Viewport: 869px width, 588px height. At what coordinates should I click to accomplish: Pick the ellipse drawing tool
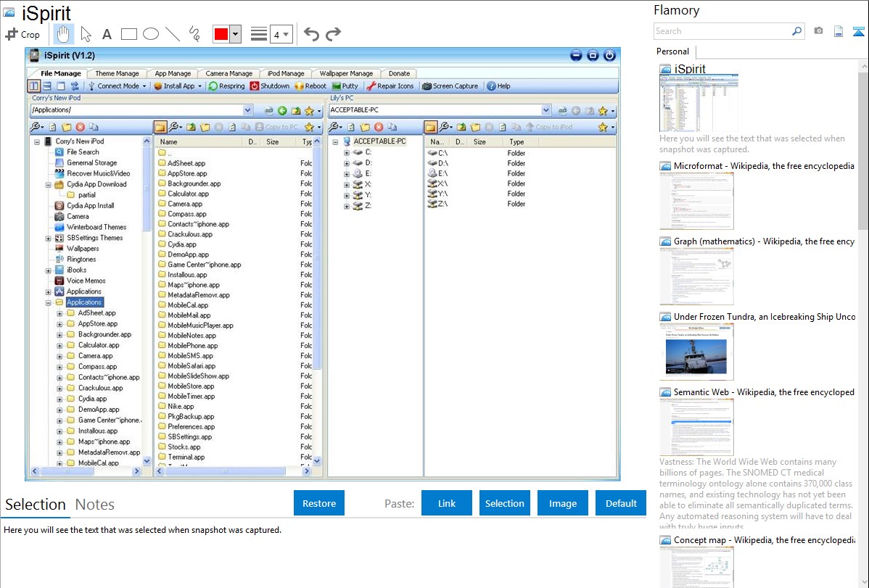coord(151,34)
